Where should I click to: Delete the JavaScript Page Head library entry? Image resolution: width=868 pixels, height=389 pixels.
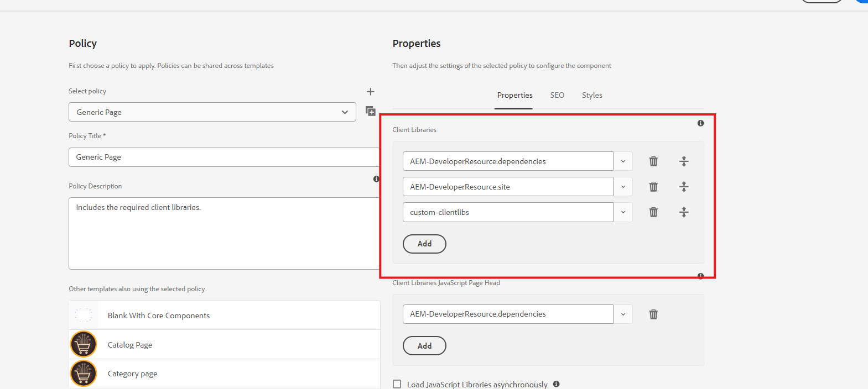[653, 314]
